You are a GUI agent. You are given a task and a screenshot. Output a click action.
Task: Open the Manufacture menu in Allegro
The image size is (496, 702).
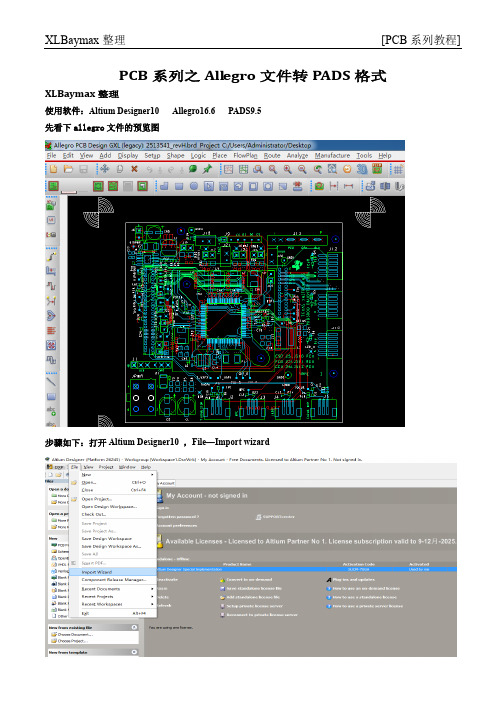(332, 155)
